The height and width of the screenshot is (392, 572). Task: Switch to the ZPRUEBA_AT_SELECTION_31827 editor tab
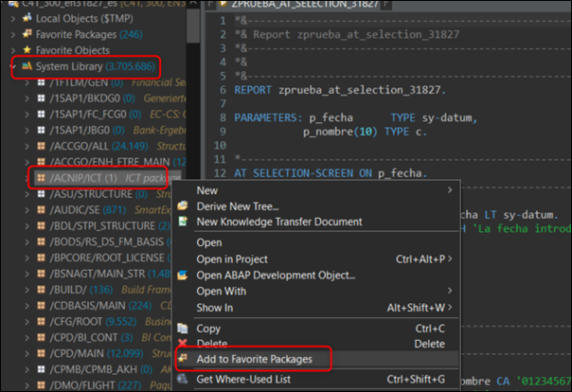coord(304,4)
